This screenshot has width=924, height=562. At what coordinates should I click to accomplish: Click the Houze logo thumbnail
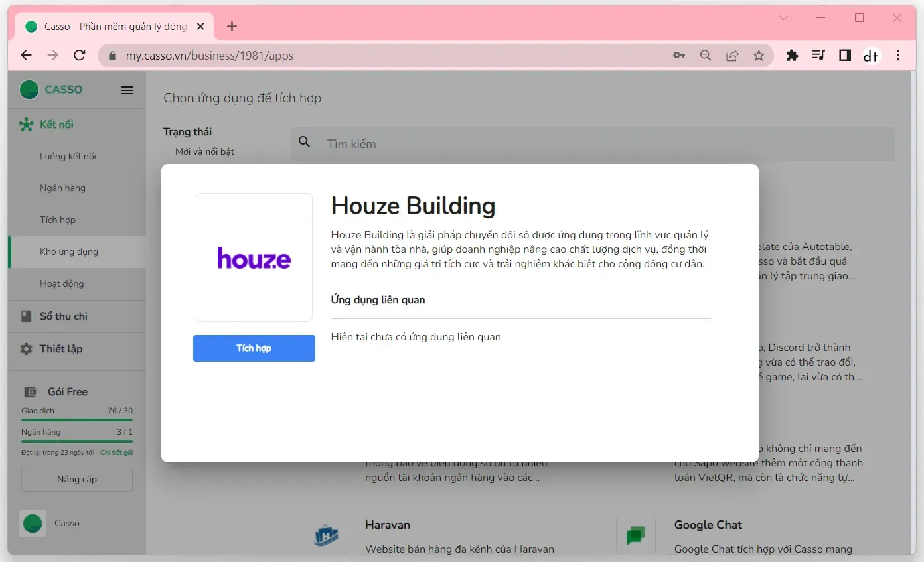click(x=254, y=257)
